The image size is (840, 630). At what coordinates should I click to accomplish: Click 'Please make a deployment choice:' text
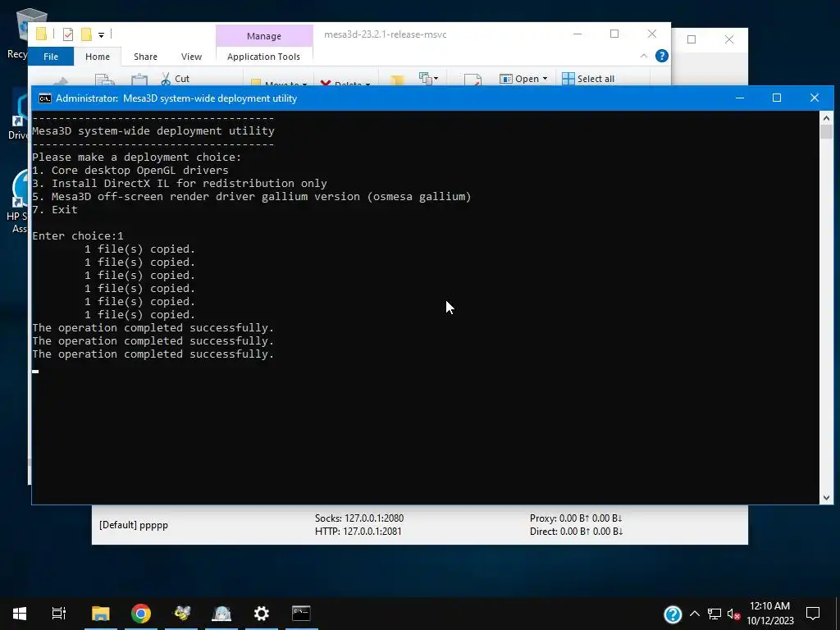pyautogui.click(x=137, y=157)
